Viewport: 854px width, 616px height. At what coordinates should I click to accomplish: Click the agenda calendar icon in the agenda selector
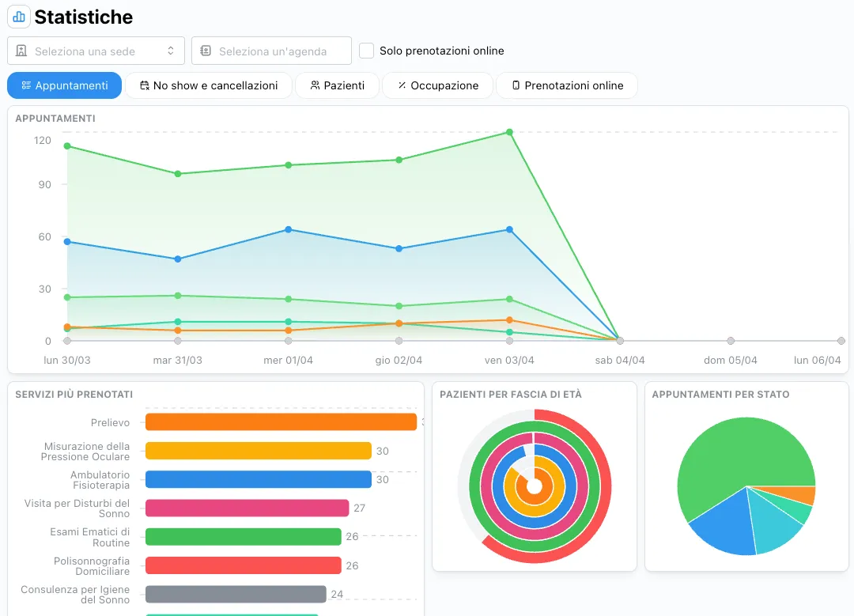(206, 50)
